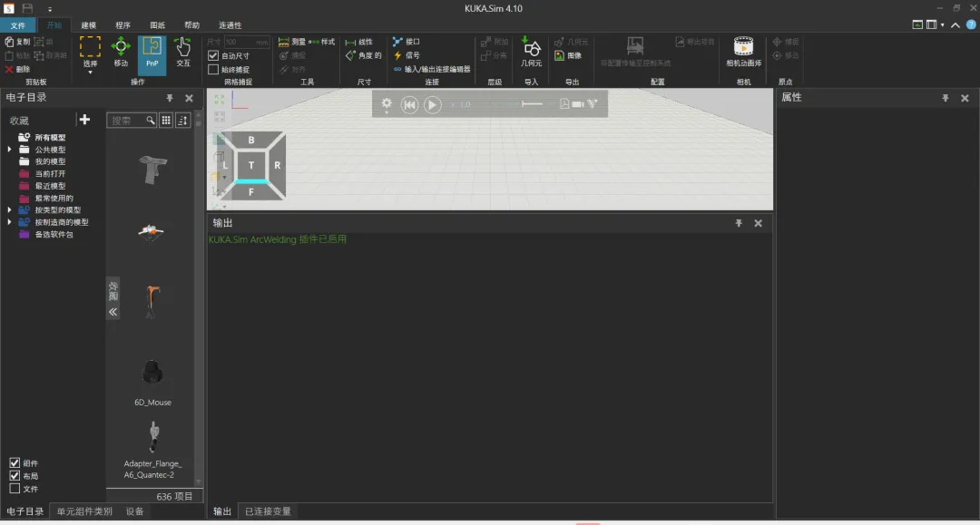The width and height of the screenshot is (980, 525).
Task: Select right view R on view cube
Action: 277,165
